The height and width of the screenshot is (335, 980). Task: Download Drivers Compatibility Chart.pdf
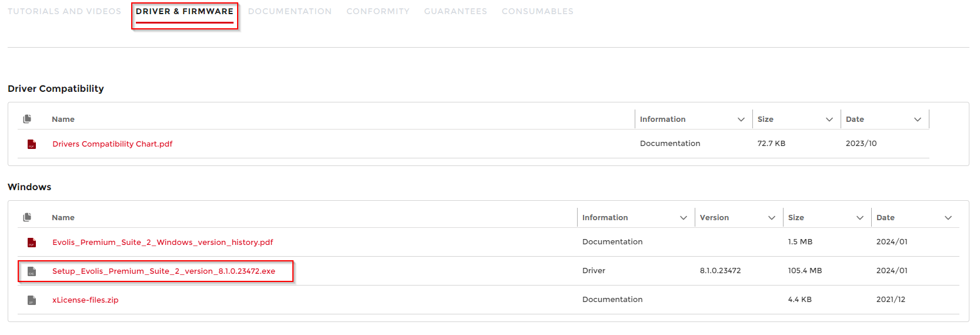pyautogui.click(x=112, y=144)
